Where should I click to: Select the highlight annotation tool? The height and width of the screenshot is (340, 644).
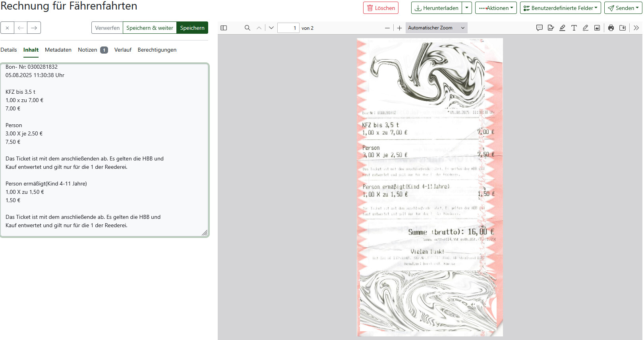click(x=562, y=28)
